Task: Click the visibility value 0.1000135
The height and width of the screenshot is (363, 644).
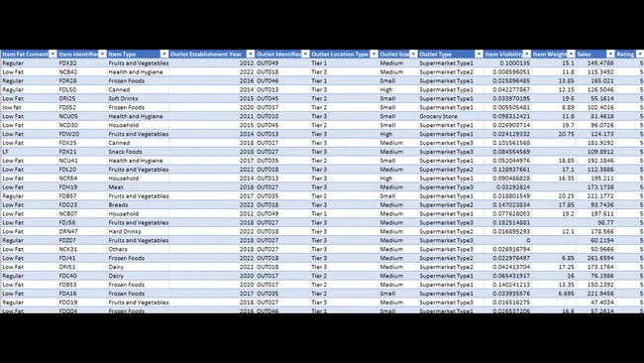Action: [x=507, y=63]
